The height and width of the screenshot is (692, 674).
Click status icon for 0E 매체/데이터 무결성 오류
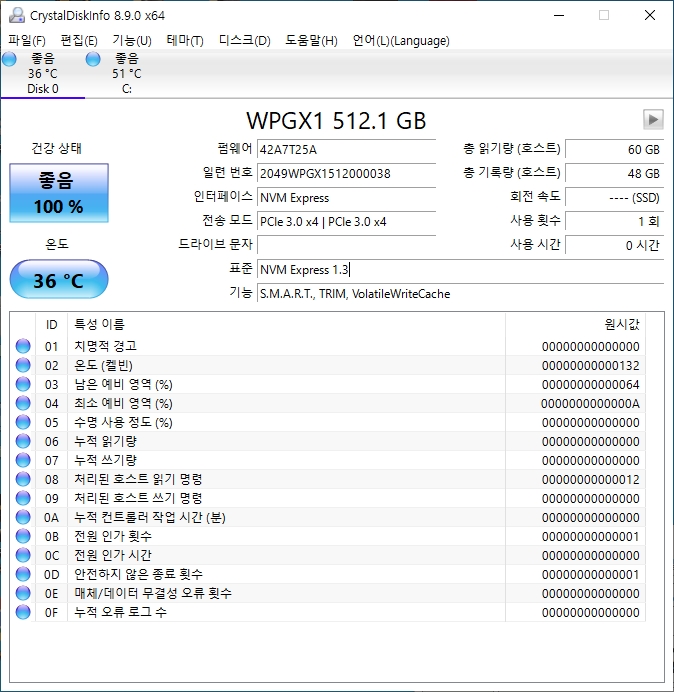tap(23, 593)
